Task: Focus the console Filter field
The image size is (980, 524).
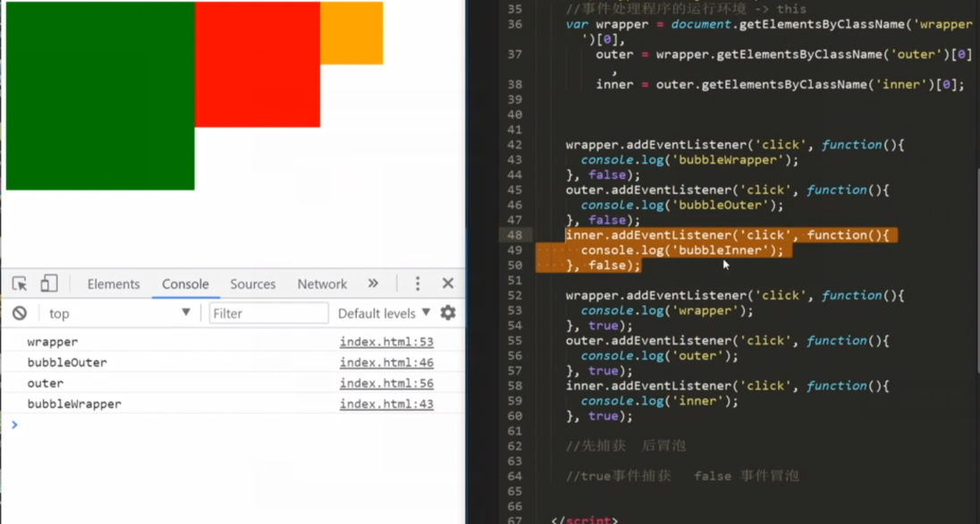Action: pyautogui.click(x=269, y=313)
